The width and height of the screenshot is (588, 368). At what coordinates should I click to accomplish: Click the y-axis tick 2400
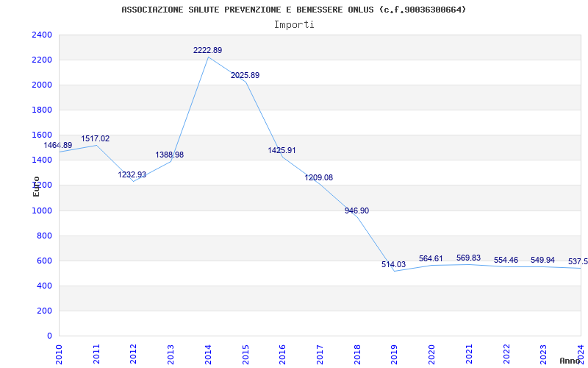click(42, 35)
